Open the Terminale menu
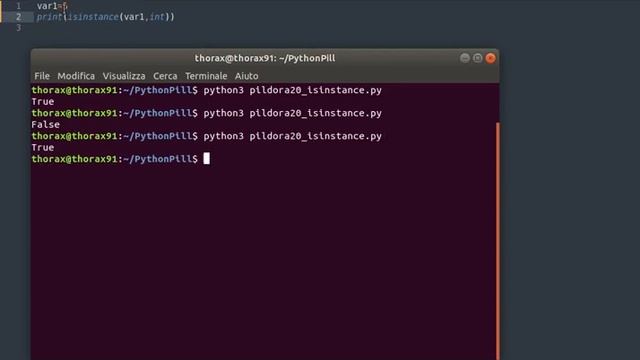 206,76
